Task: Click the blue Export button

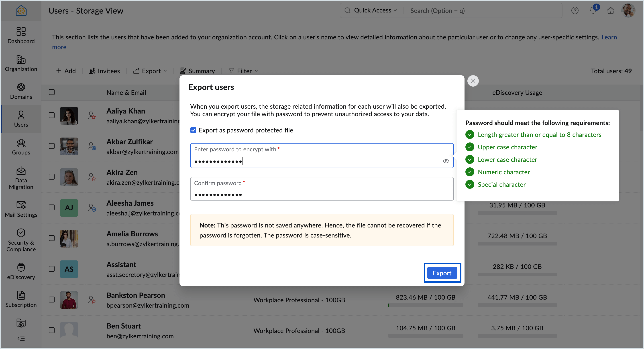Action: tap(442, 273)
